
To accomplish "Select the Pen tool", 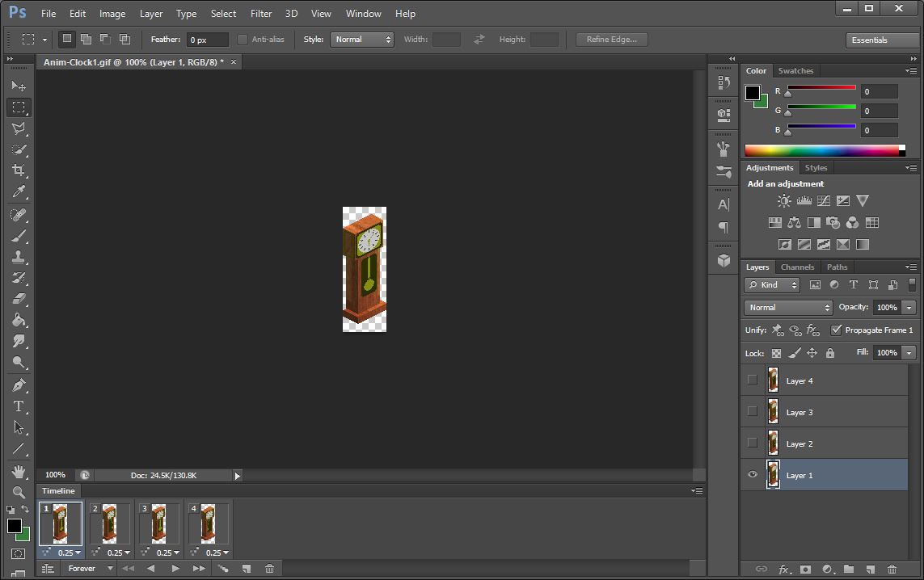I will 19,385.
